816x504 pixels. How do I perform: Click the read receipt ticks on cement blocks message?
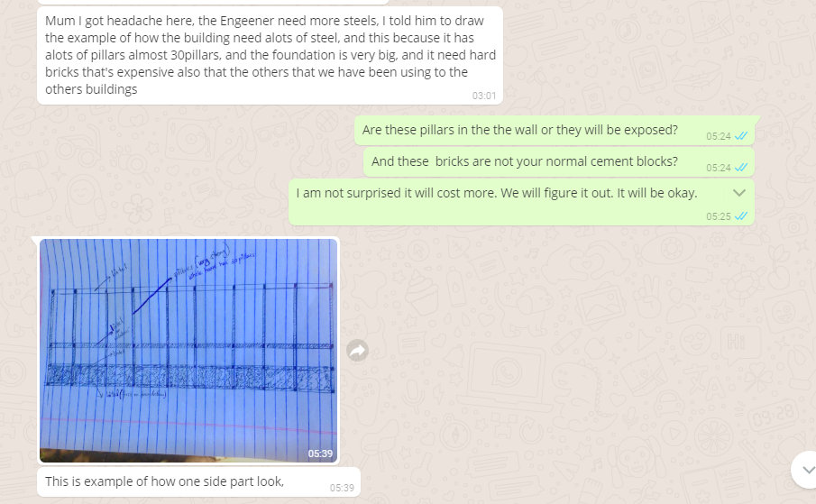pos(741,168)
